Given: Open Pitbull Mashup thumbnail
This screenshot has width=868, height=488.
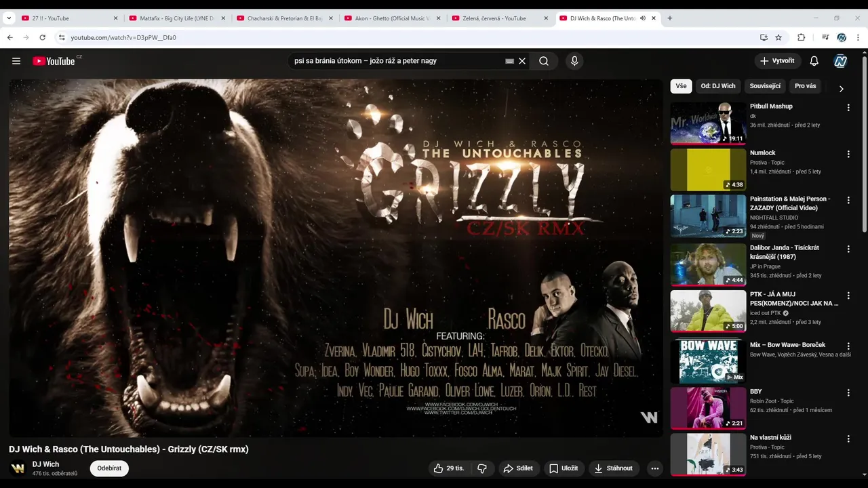Looking at the screenshot, I should point(708,123).
